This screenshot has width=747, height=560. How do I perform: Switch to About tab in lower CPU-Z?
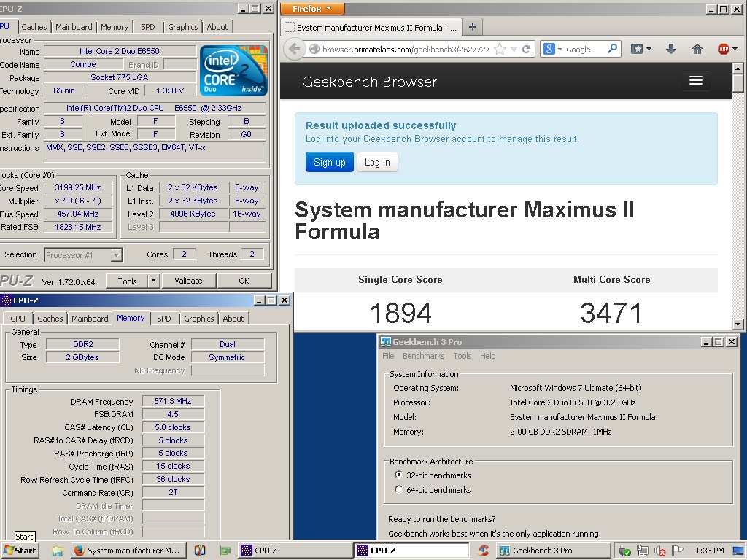[233, 319]
